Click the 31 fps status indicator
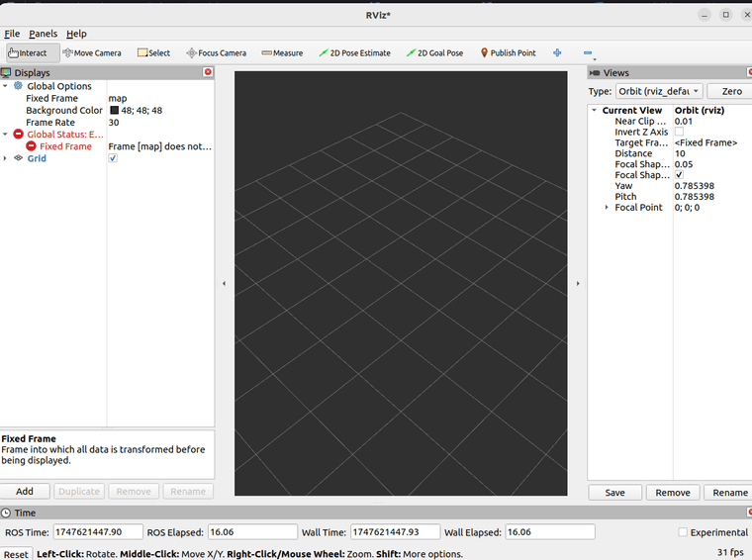This screenshot has height=560, width=752. pyautogui.click(x=730, y=552)
